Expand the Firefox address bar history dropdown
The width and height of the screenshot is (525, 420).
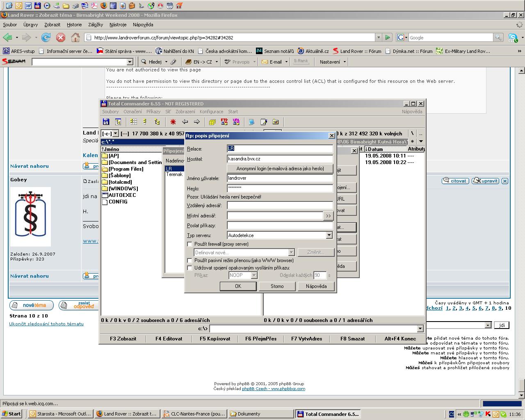pos(378,38)
